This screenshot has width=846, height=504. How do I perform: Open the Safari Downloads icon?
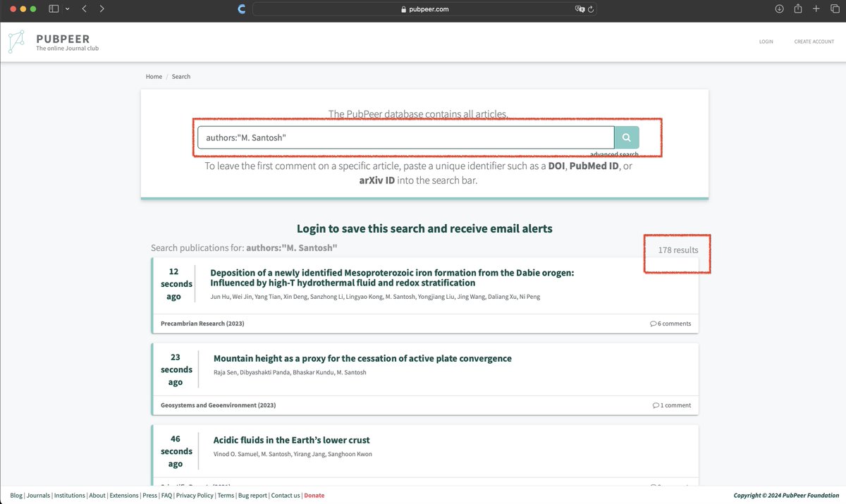779,8
